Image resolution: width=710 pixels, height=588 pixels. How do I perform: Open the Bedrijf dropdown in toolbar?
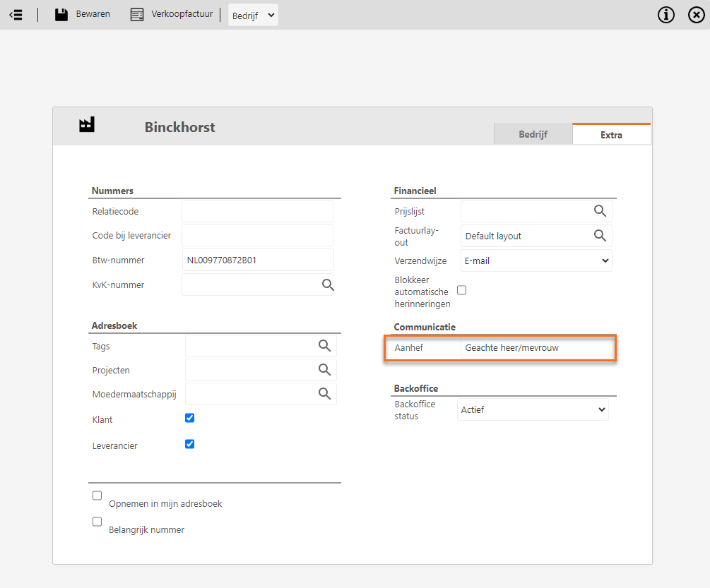coord(253,16)
